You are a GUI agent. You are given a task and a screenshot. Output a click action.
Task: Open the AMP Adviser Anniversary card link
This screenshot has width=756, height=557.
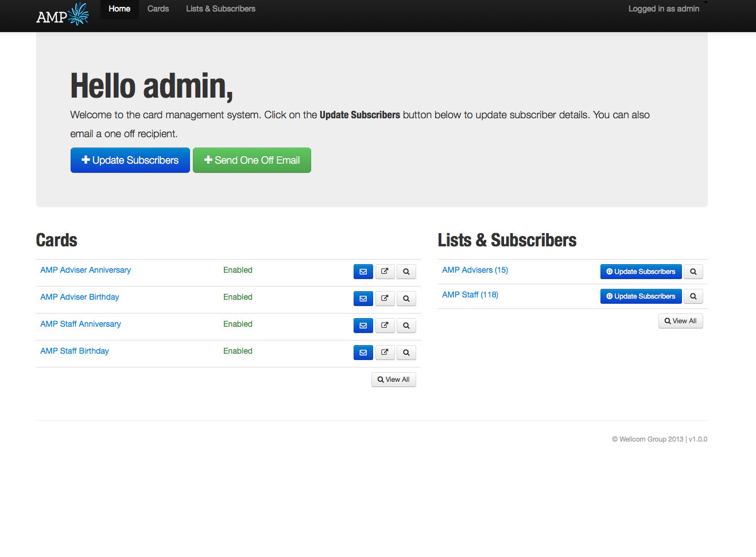tap(86, 270)
